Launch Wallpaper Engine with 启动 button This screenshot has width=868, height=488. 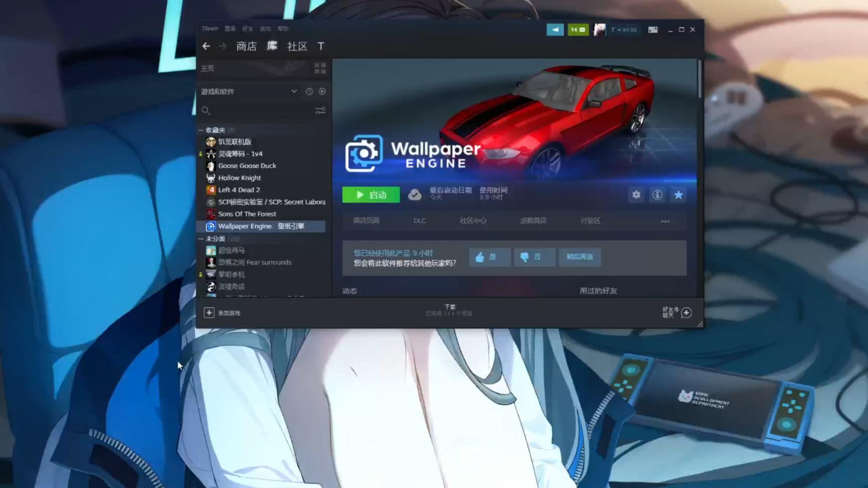(371, 195)
